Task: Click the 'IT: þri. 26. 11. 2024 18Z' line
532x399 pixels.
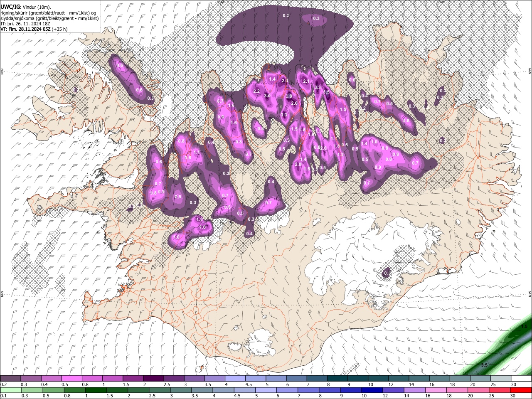Action: click(x=26, y=24)
